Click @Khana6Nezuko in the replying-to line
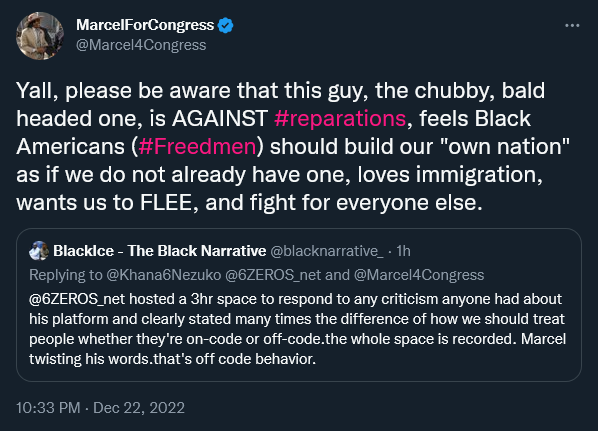598x431 pixels. pos(164,275)
